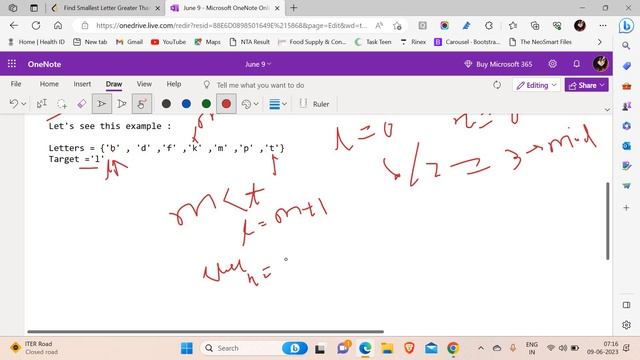Viewport: 640px width, 360px height.
Task: Open the NTA Result bookmark
Action: point(249,42)
